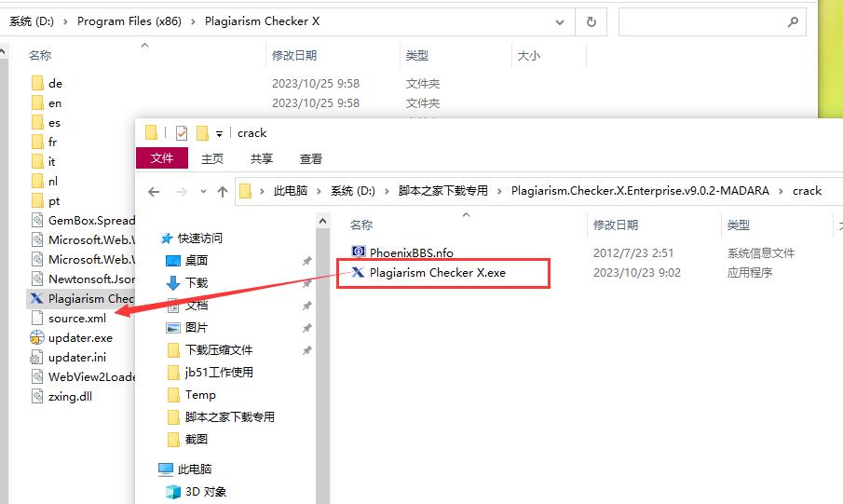The image size is (843, 504).
Task: Open the 查看 ribbon tab
Action: click(x=311, y=158)
